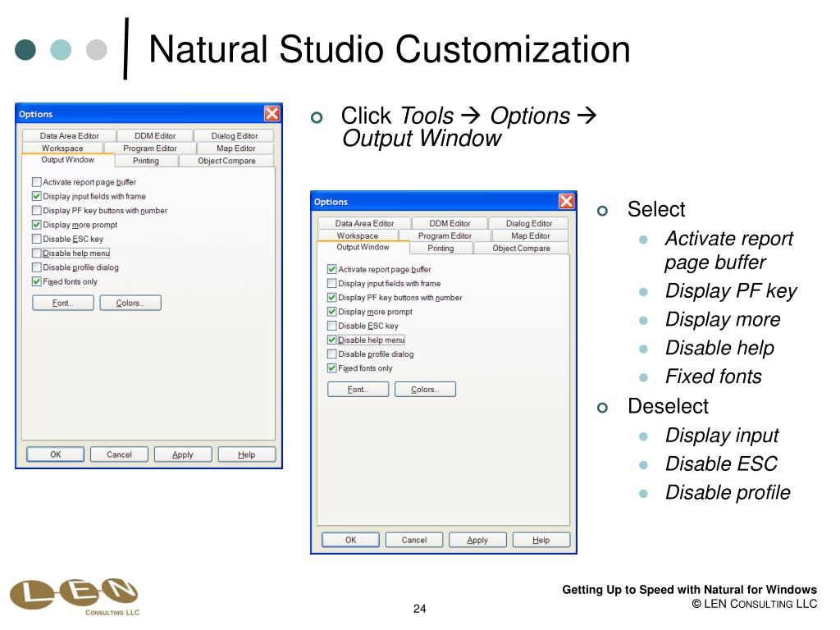The height and width of the screenshot is (630, 840).
Task: Uncheck Display PF key buttons, right dialog
Action: point(331,297)
